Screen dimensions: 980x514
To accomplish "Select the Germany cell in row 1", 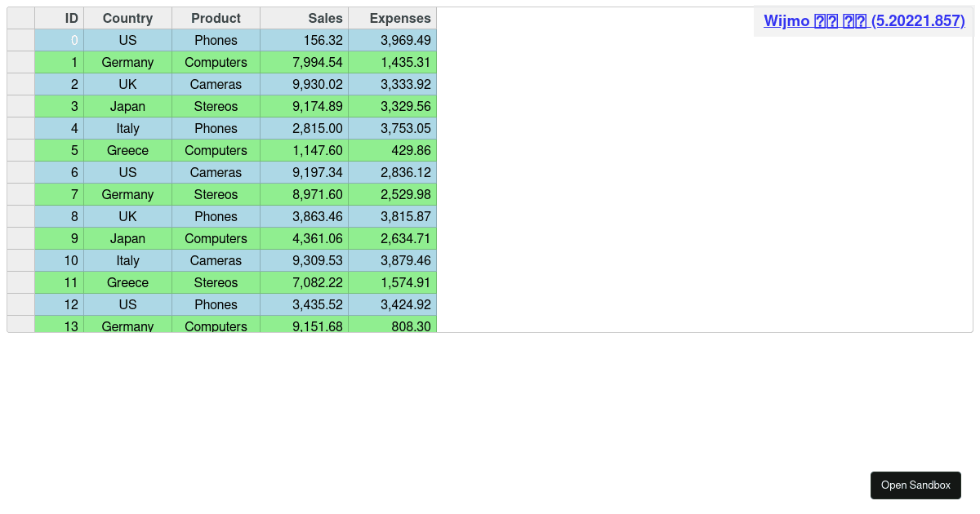I will [127, 62].
